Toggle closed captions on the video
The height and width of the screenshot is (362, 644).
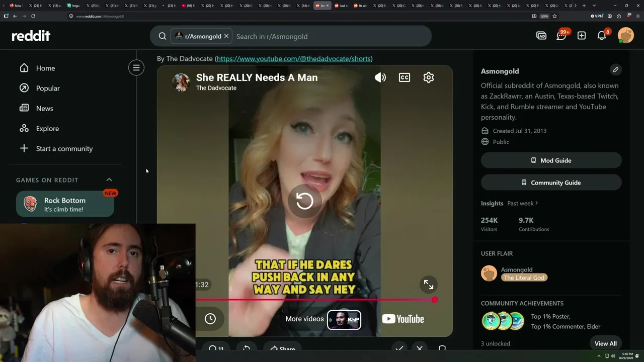[405, 77]
